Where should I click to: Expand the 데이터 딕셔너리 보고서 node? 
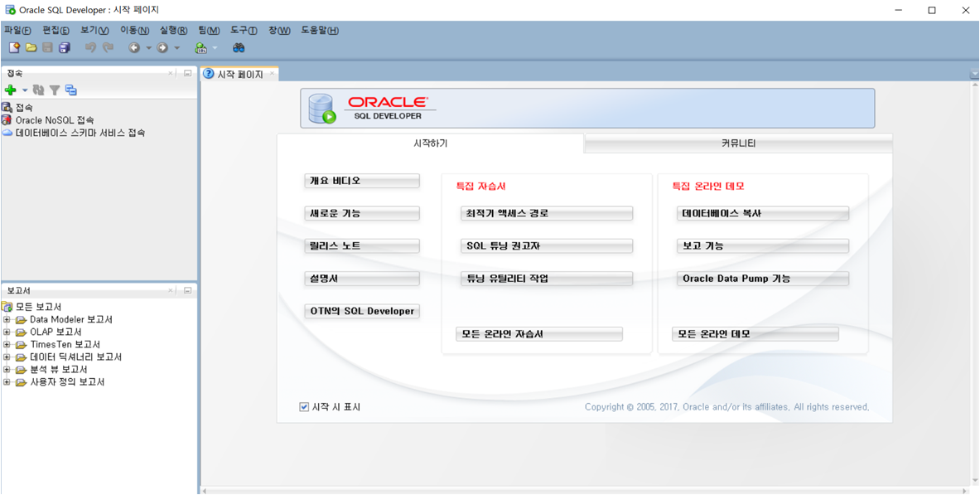pos(7,357)
